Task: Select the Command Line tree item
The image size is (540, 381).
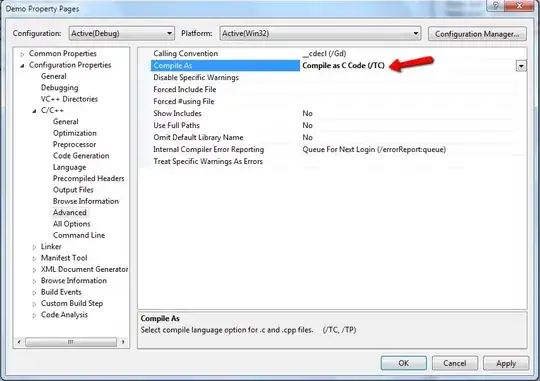Action: pos(79,235)
